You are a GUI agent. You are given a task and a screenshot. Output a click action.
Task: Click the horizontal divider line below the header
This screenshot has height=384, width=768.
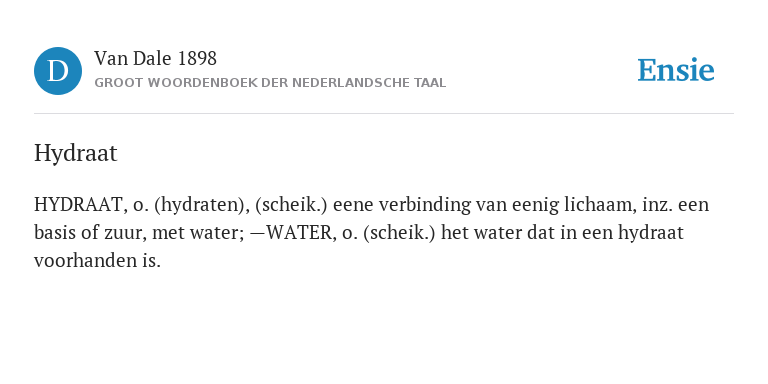point(384,114)
